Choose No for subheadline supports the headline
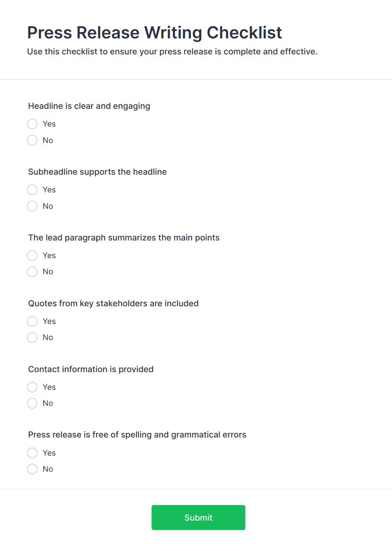Viewport: 392px width, 551px height. tap(32, 206)
